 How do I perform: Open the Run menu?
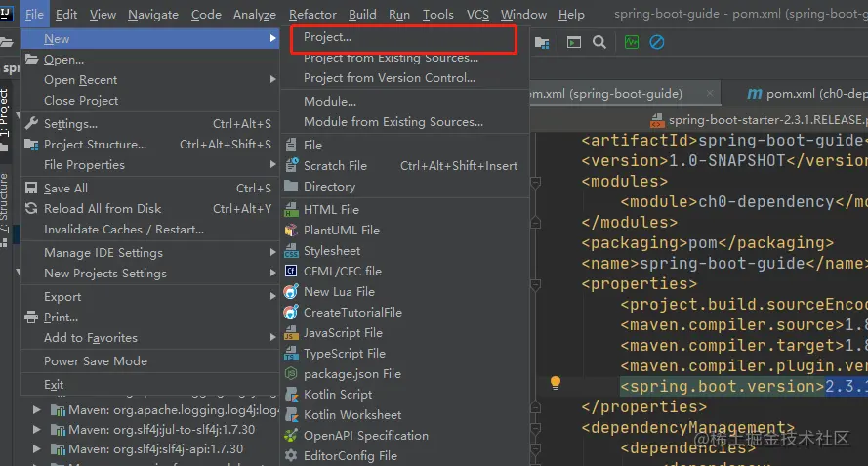pyautogui.click(x=399, y=15)
